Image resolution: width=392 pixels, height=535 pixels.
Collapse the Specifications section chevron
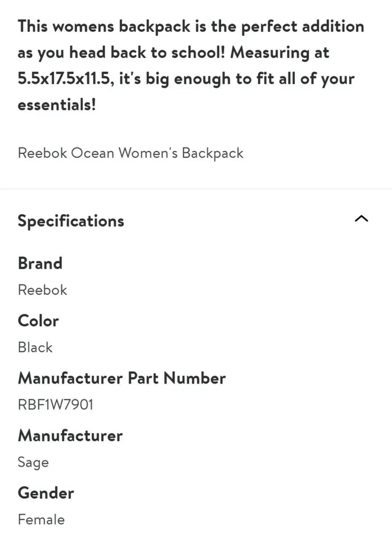361,219
